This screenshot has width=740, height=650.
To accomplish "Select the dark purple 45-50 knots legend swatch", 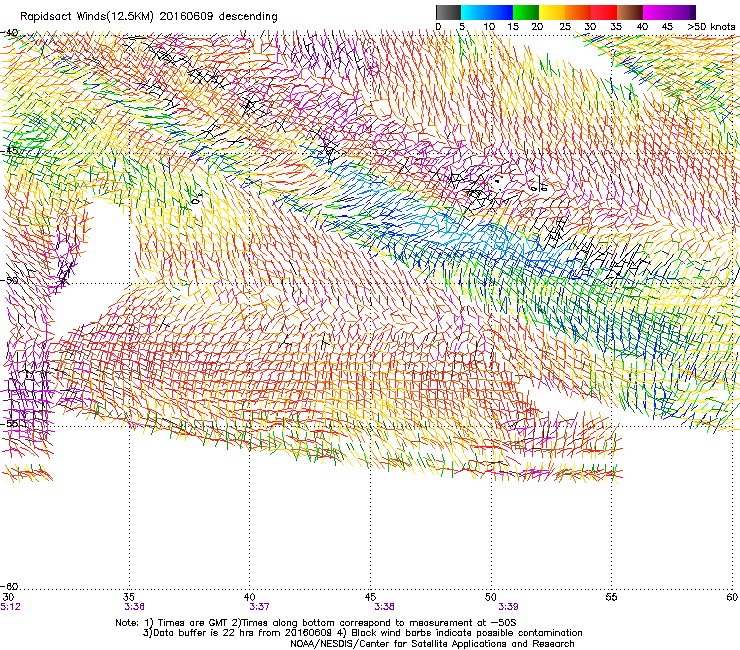I will coord(682,12).
